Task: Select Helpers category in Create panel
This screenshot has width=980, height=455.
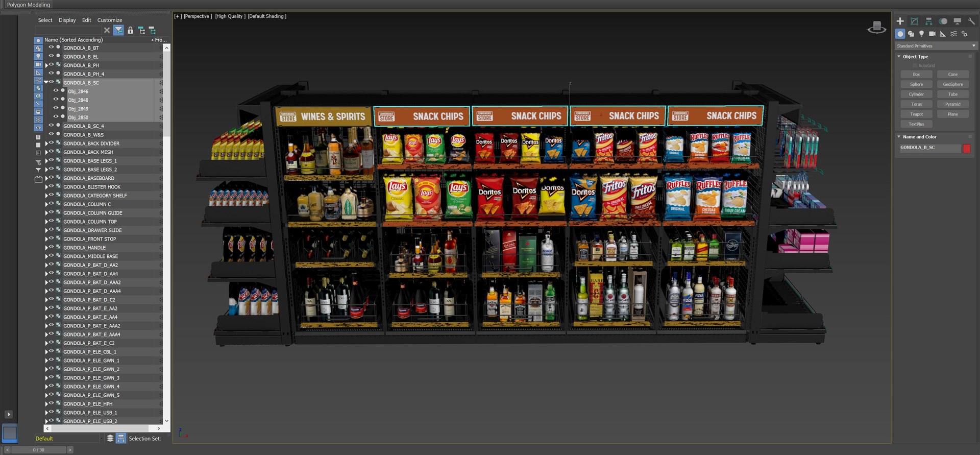Action: 943,34
